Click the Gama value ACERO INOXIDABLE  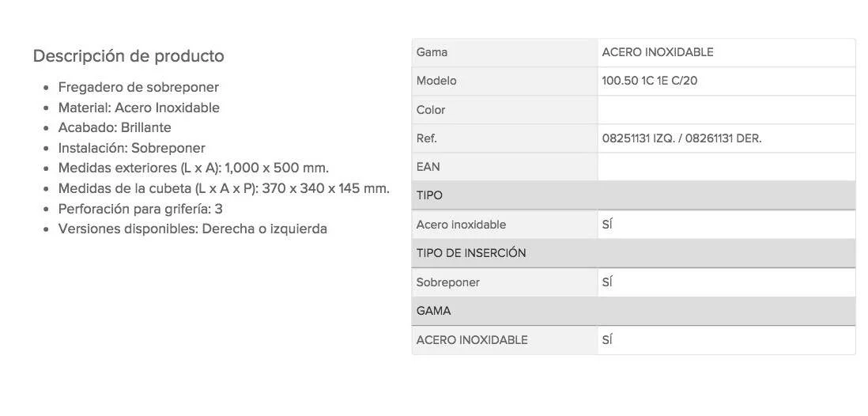tap(658, 52)
